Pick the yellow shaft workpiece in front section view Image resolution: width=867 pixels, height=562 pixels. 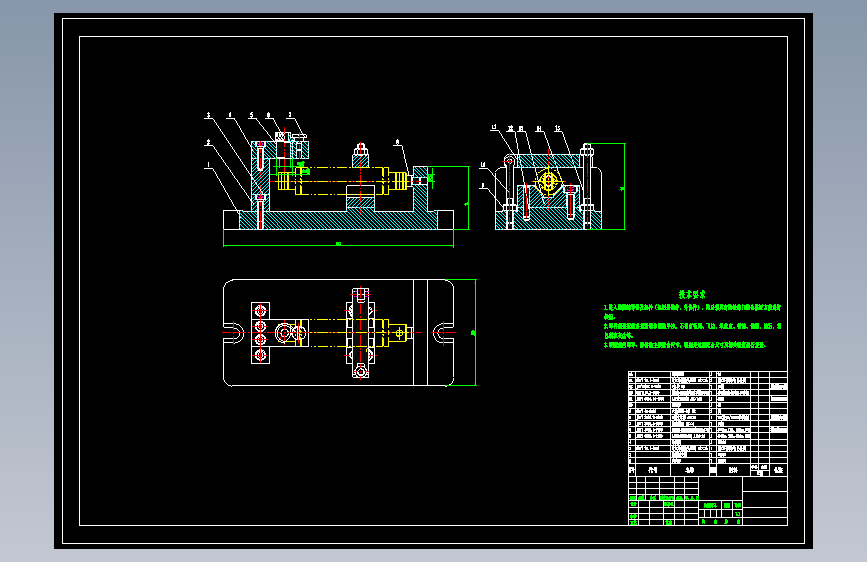click(342, 181)
